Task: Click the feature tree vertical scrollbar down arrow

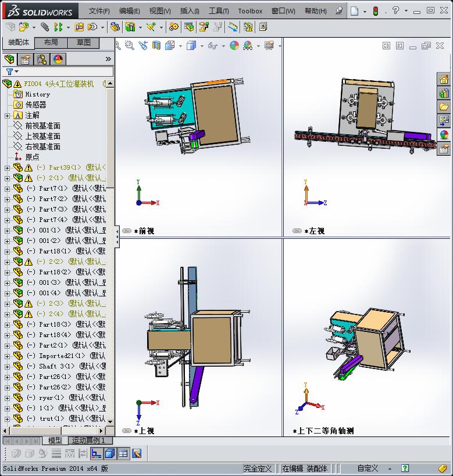Action: click(110, 421)
